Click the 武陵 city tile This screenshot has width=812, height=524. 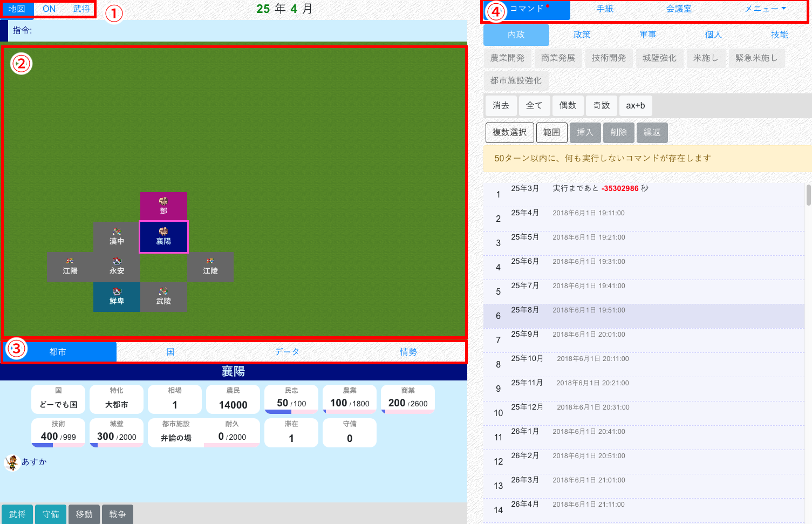tap(163, 297)
